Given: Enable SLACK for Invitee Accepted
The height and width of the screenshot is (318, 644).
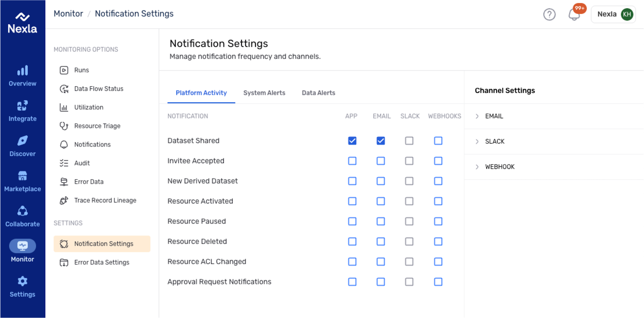Looking at the screenshot, I should (x=409, y=161).
